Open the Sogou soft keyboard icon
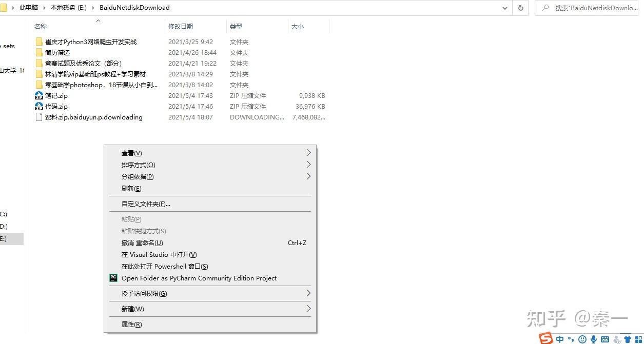This screenshot has width=644, height=344. 605,339
